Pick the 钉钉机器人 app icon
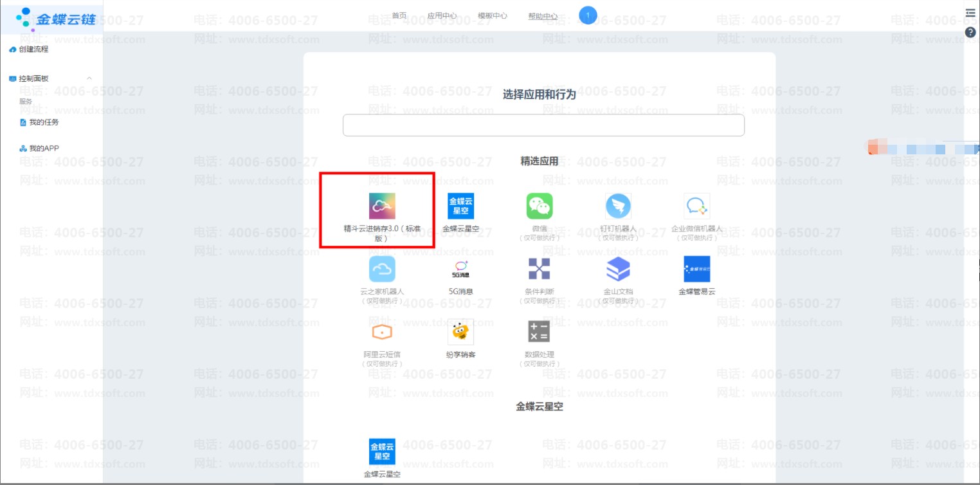The image size is (980, 485). [618, 206]
